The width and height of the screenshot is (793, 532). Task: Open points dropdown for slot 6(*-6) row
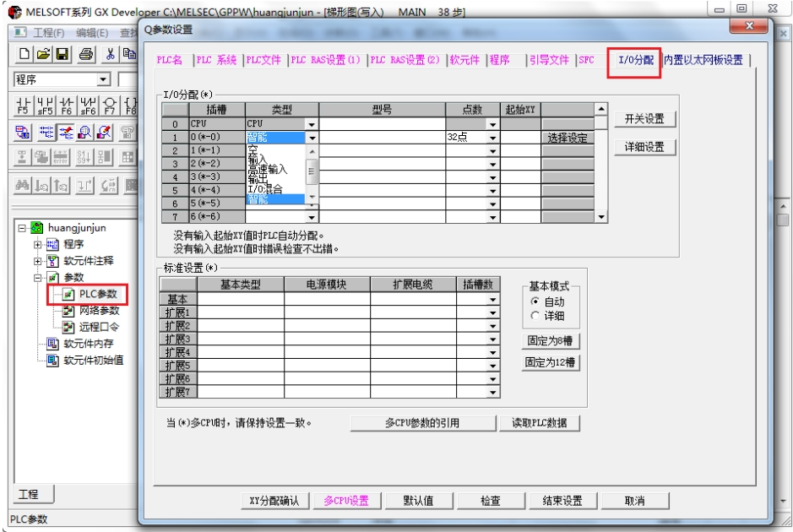point(492,217)
